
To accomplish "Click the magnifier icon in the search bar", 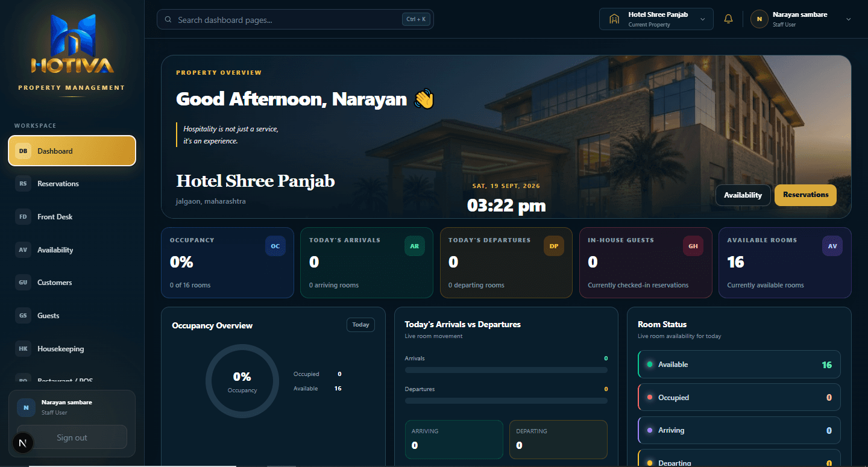I will [x=168, y=19].
